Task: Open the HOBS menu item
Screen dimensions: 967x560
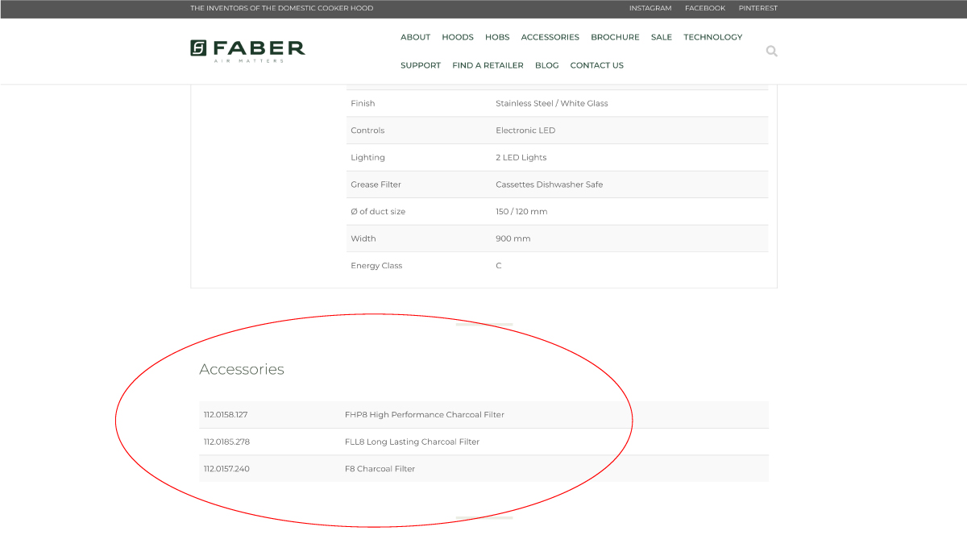Action: click(497, 37)
